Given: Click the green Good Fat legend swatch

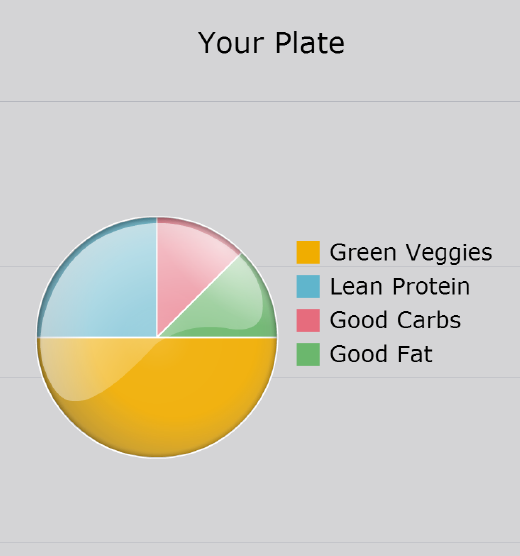Looking at the screenshot, I should click(x=308, y=354).
